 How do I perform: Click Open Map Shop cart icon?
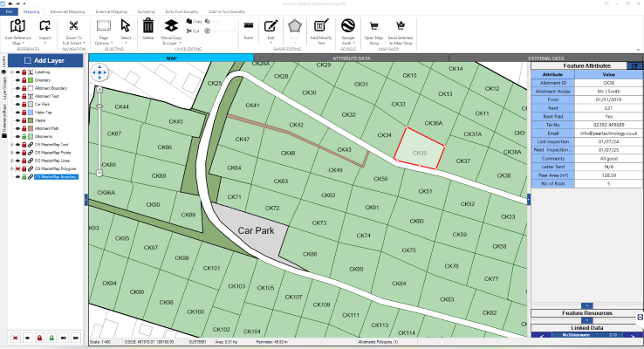(x=373, y=26)
